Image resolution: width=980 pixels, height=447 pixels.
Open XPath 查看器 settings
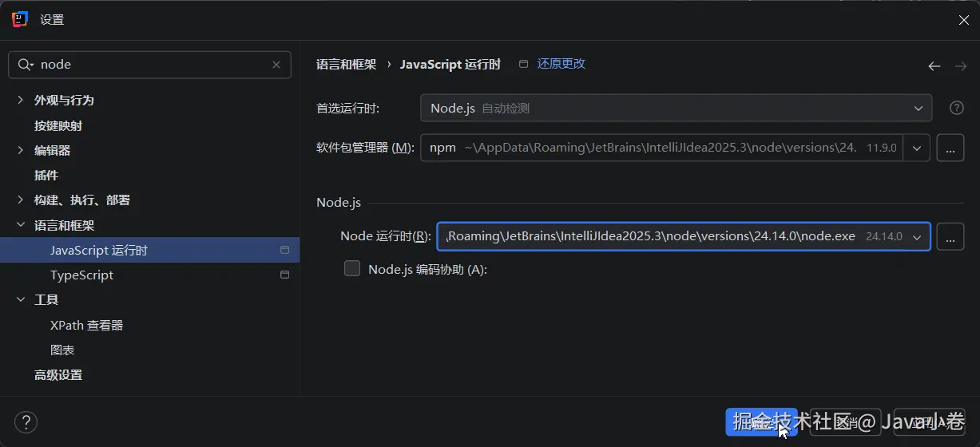(86, 325)
